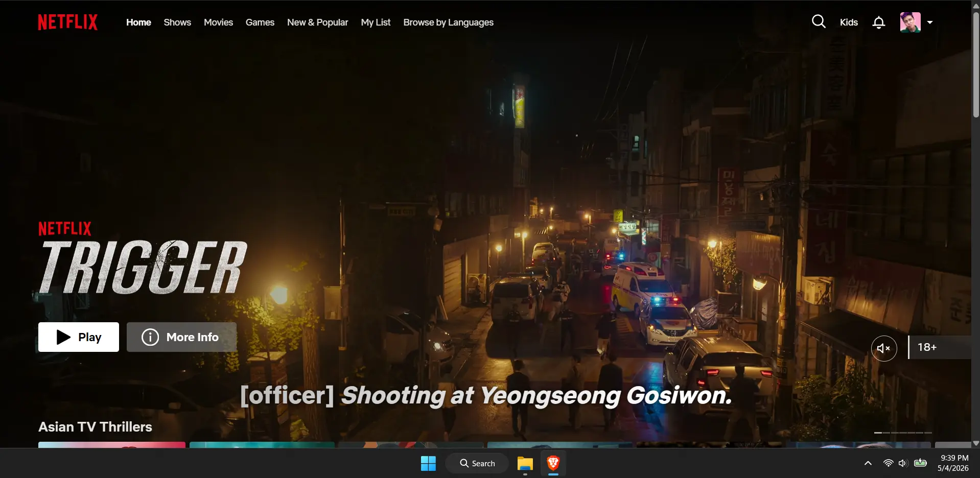
Task: Open My List page
Action: [376, 22]
